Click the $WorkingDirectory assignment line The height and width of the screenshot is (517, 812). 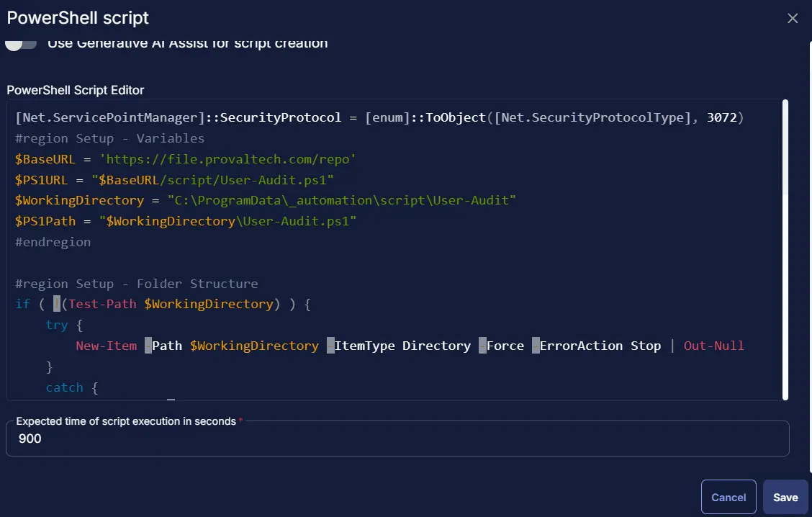click(x=266, y=200)
